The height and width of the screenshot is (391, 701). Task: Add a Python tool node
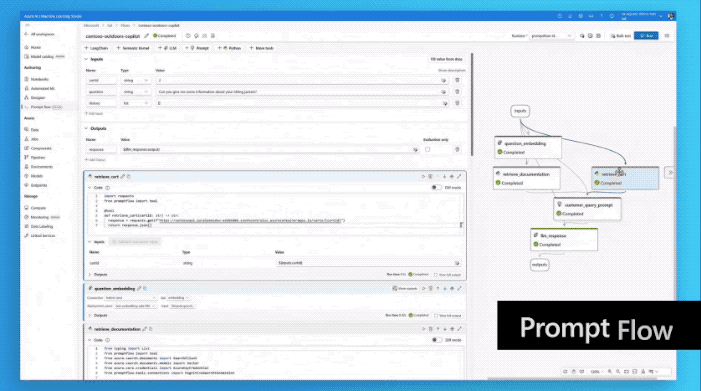click(x=229, y=48)
